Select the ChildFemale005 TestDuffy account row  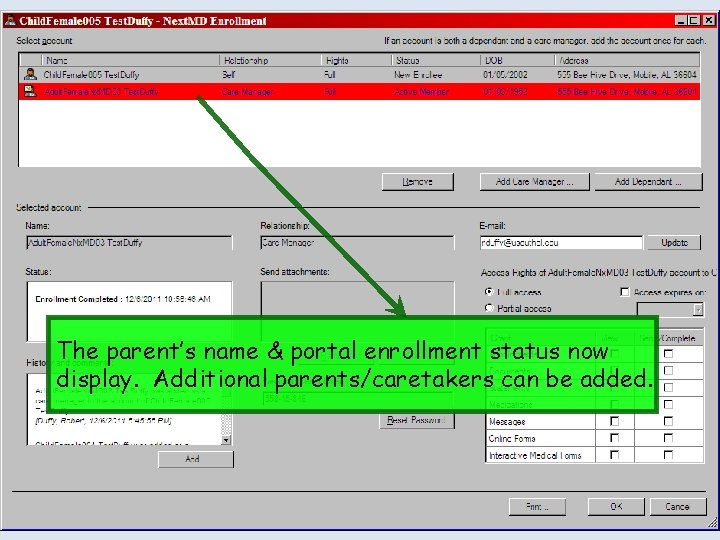[360, 74]
